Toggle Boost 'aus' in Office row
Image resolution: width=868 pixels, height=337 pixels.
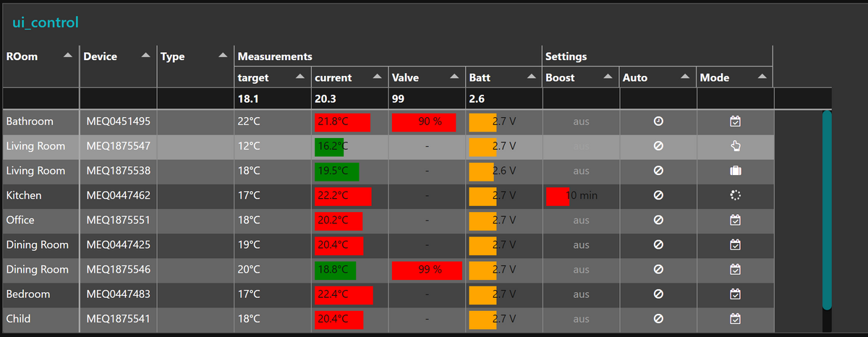tap(581, 220)
